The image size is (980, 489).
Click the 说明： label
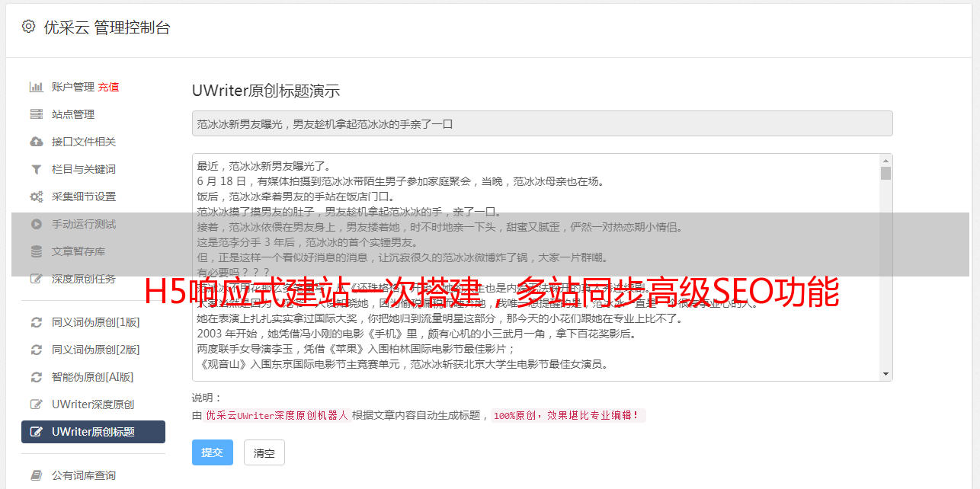click(207, 398)
